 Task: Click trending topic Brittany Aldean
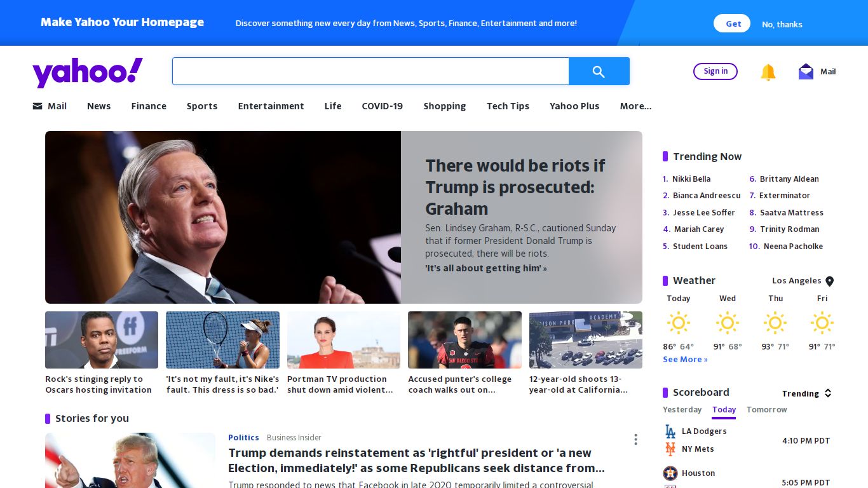click(x=789, y=179)
